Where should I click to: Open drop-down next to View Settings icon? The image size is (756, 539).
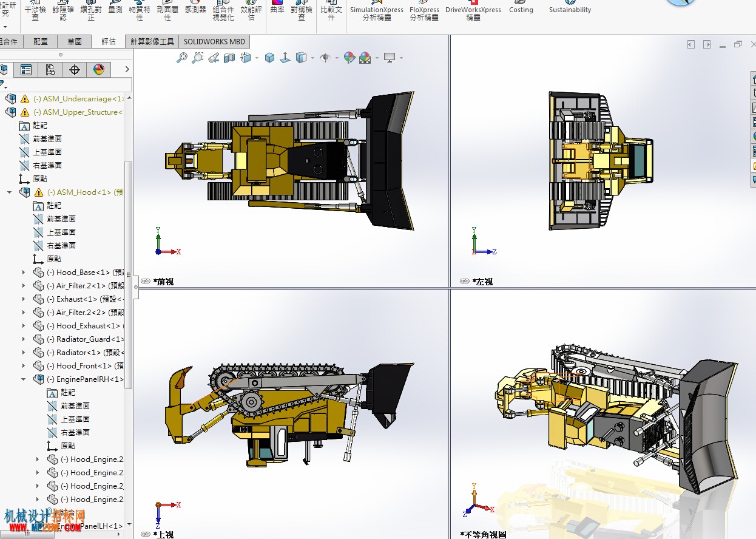401,58
